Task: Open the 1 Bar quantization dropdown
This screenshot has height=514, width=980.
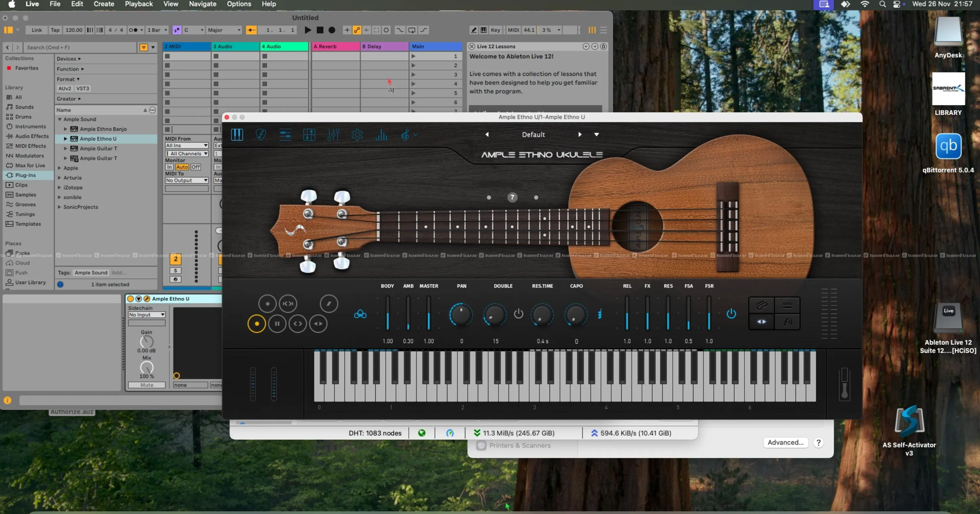Action: [x=157, y=30]
